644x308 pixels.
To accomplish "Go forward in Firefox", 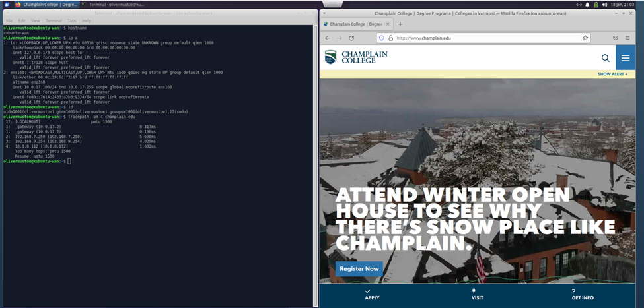I will pos(340,38).
